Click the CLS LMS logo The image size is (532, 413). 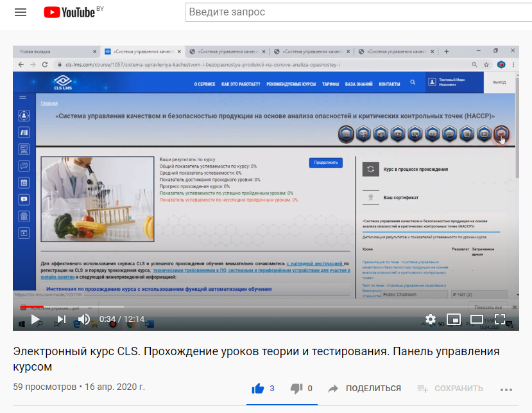click(x=63, y=82)
